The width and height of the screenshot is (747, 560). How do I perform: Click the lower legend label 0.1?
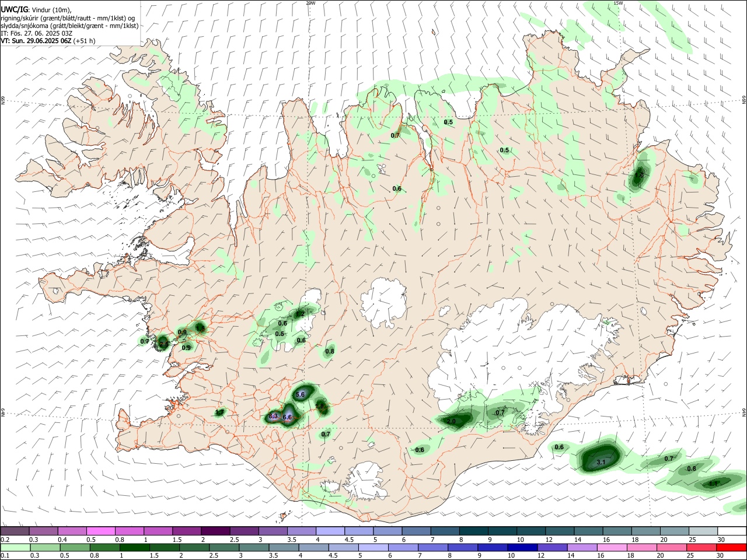[4, 556]
